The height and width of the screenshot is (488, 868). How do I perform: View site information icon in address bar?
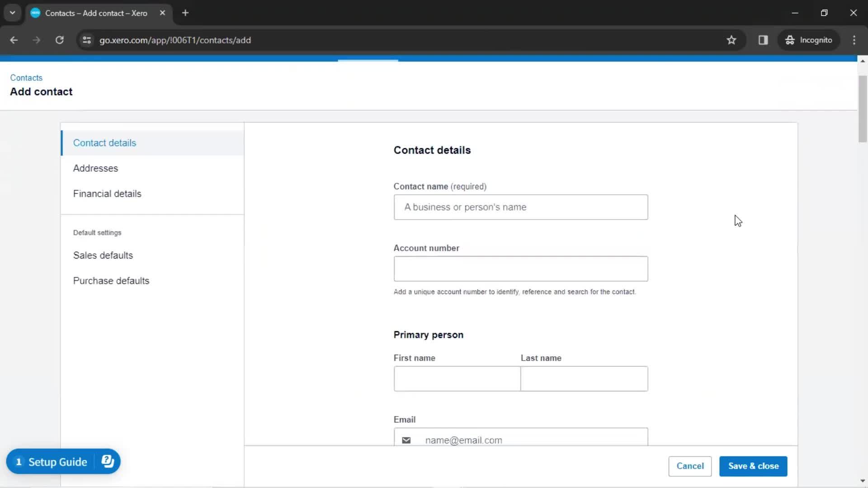point(87,40)
